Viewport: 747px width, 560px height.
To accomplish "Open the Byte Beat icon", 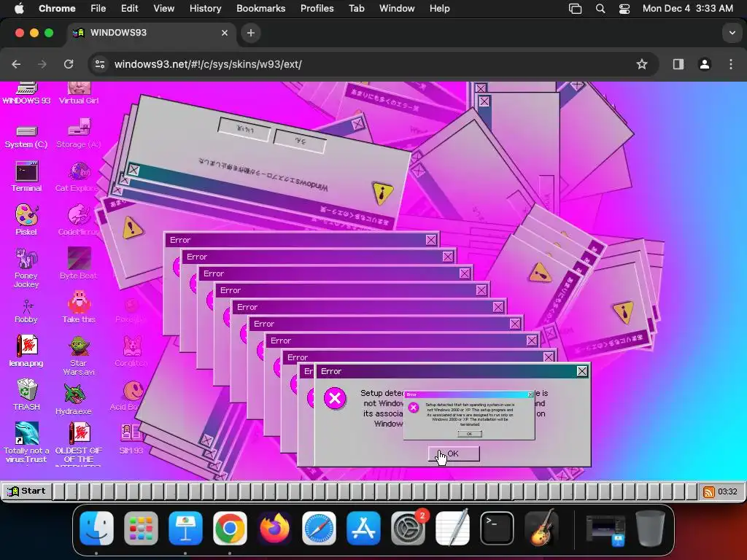I will 79,262.
